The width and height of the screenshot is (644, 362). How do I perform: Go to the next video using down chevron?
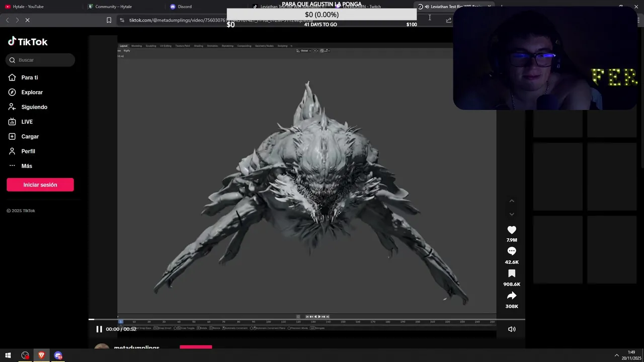tap(512, 214)
